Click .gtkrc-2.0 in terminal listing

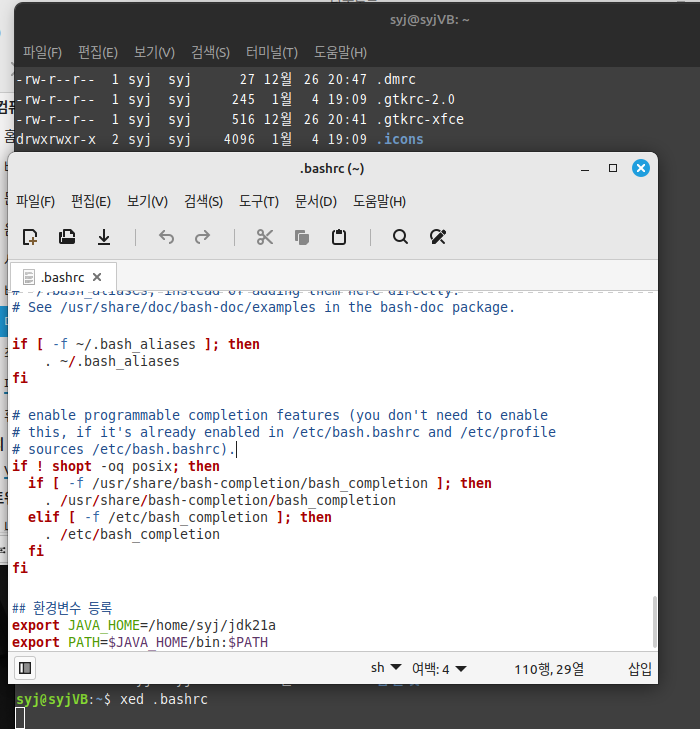point(416,99)
